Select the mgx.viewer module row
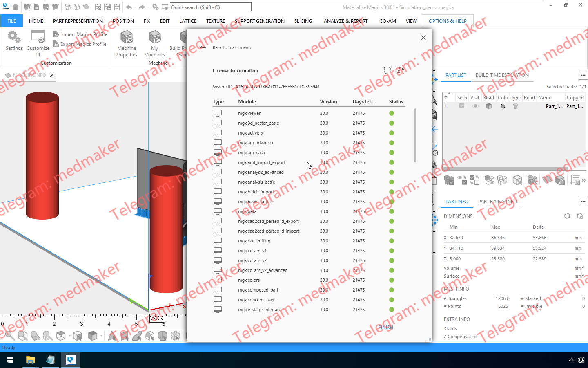Image resolution: width=588 pixels, height=368 pixels. click(x=309, y=113)
